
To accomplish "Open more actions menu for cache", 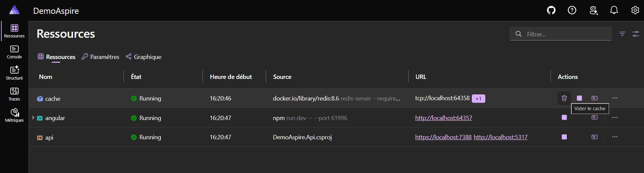I will pyautogui.click(x=615, y=98).
